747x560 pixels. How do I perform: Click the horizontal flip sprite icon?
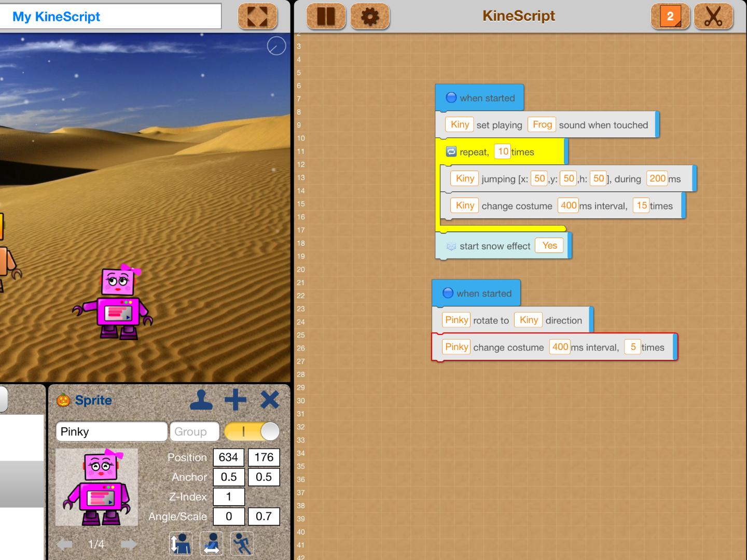pos(212,544)
